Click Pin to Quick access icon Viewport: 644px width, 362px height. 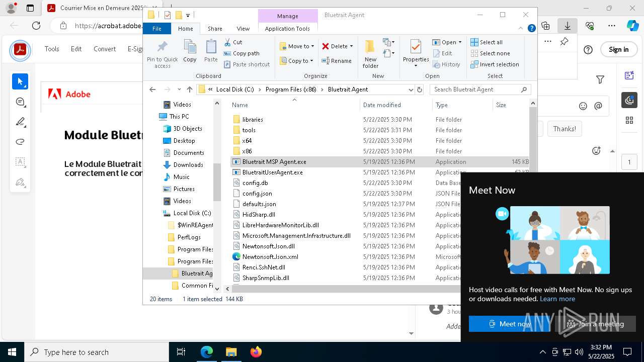[162, 54]
